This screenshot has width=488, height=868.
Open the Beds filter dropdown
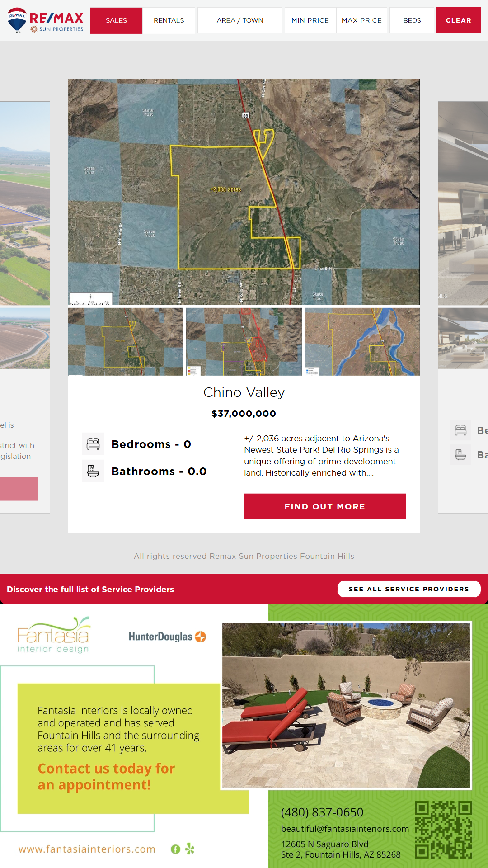412,20
